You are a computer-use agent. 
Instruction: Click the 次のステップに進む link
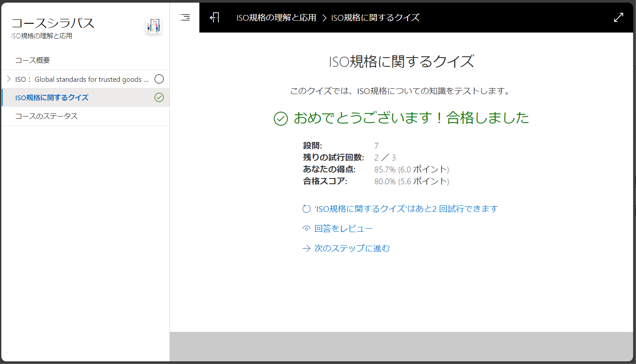(x=352, y=248)
